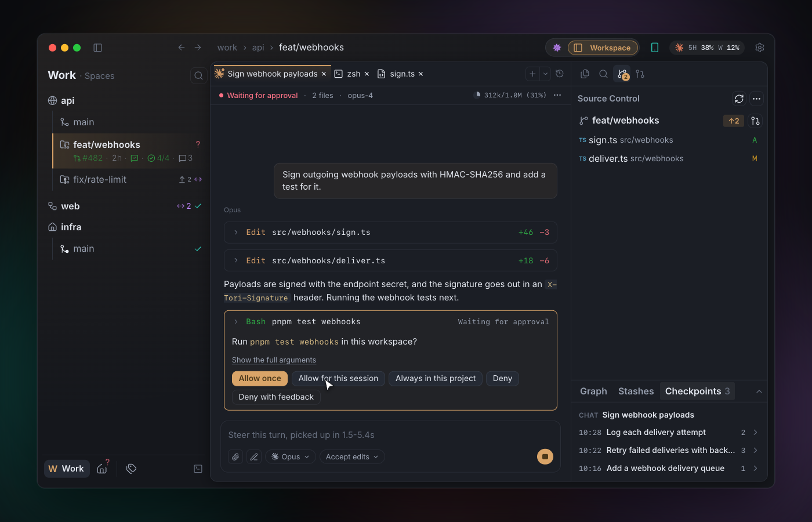This screenshot has width=812, height=522.
Task: Open the Stashes tab
Action: point(636,391)
